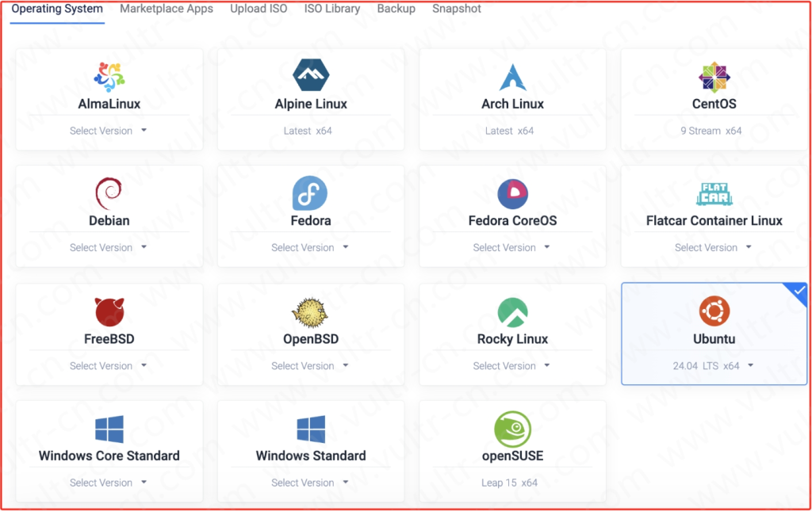Click the openSUSE chameleon logo
Screen dimensions: 812x511
(x=513, y=429)
